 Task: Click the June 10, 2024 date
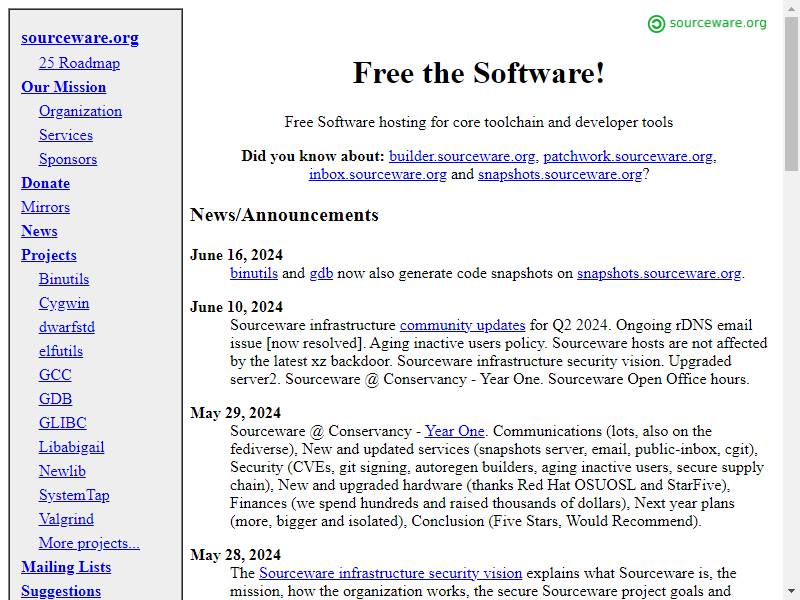point(236,307)
